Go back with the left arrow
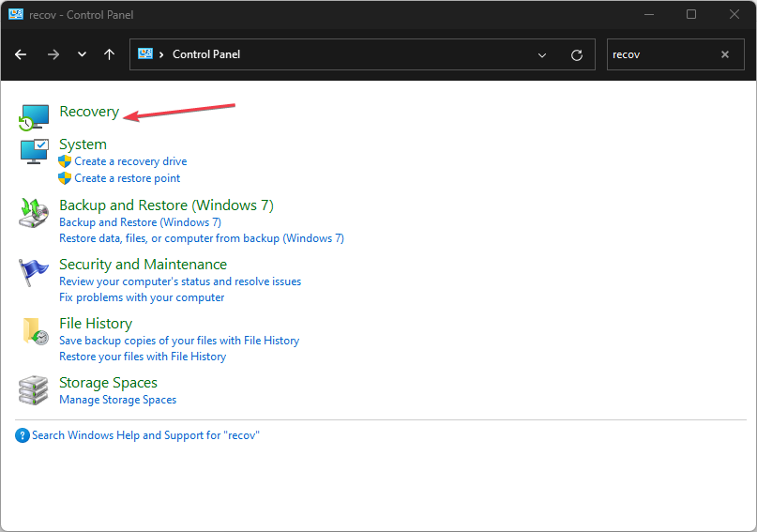This screenshot has height=532, width=757. [x=21, y=54]
